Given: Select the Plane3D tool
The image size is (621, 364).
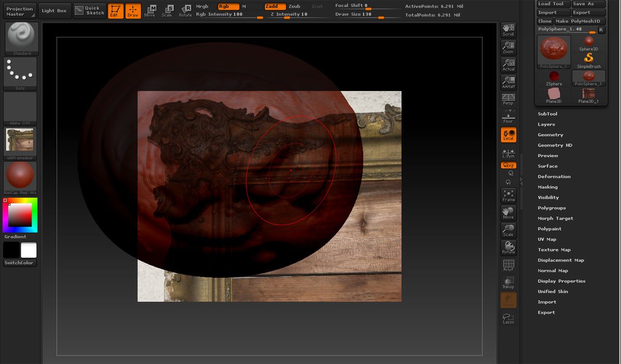Looking at the screenshot, I should click(554, 96).
